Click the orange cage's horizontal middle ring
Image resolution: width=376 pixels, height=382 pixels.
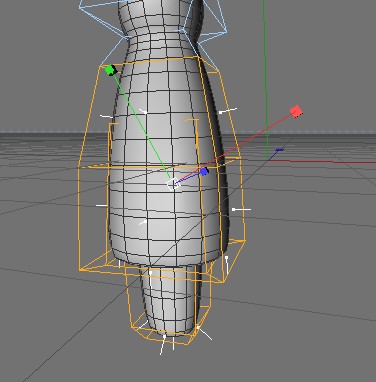coord(159,166)
